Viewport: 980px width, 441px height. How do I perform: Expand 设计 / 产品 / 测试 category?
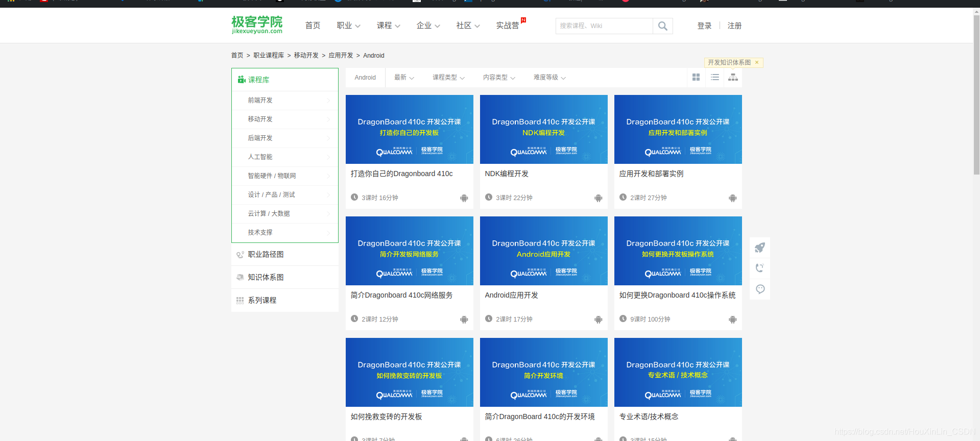tap(285, 195)
